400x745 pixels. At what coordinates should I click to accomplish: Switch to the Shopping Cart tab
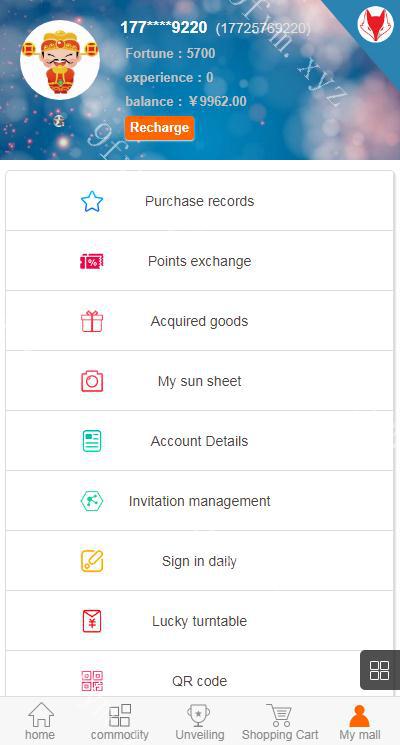pos(280,721)
